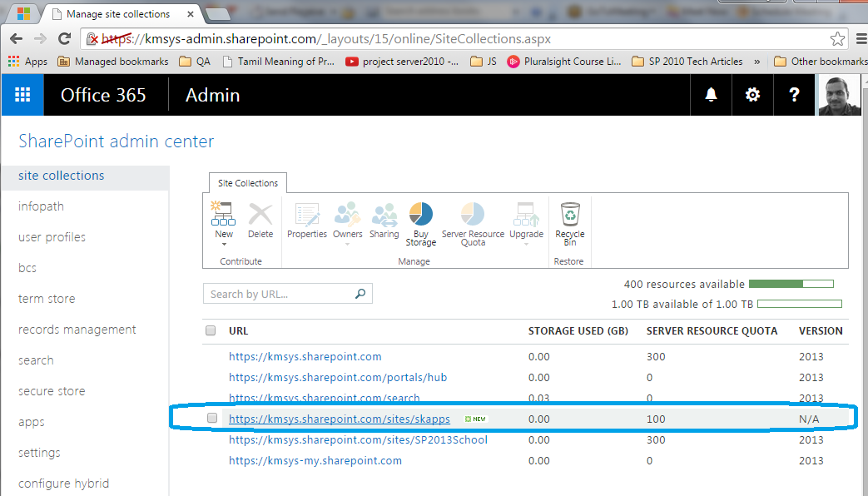Open the https://kmsys.sharepoint.com link

(305, 356)
